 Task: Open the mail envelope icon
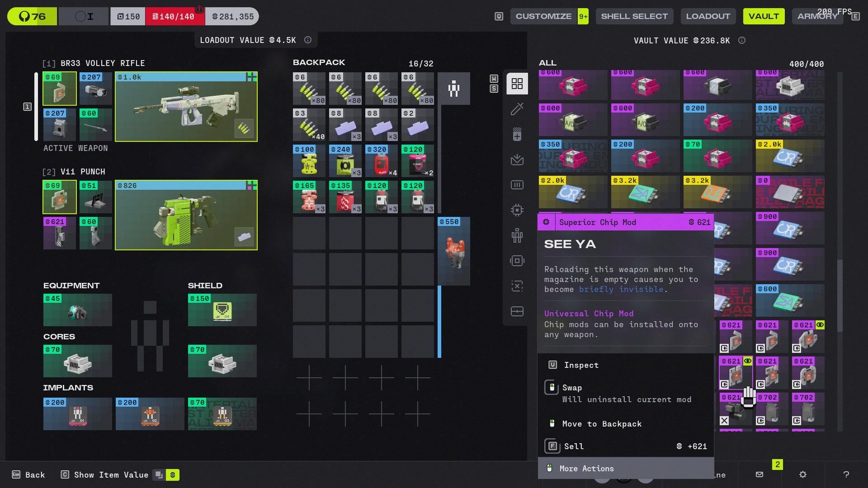click(x=759, y=474)
